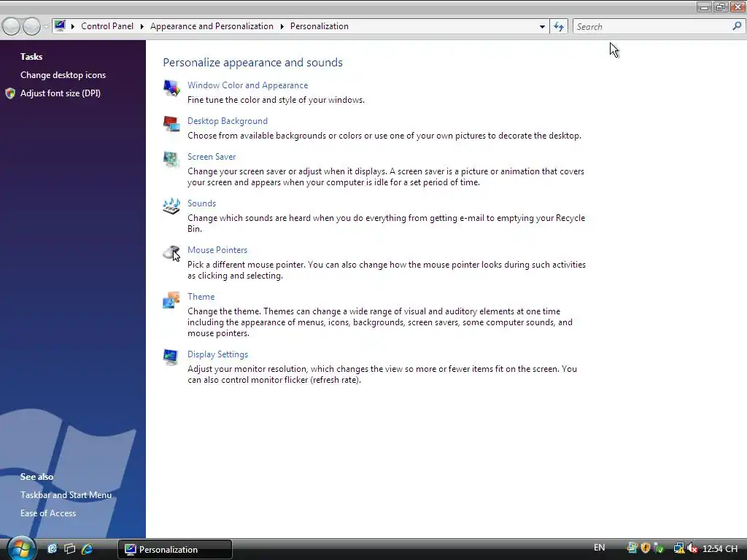
Task: Go back with the Back arrow button
Action: click(11, 26)
